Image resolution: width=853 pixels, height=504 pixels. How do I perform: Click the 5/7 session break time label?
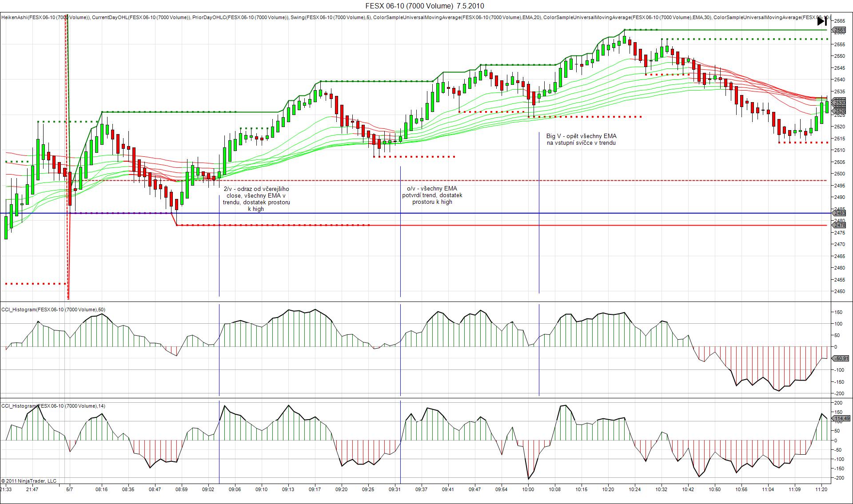click(70, 489)
